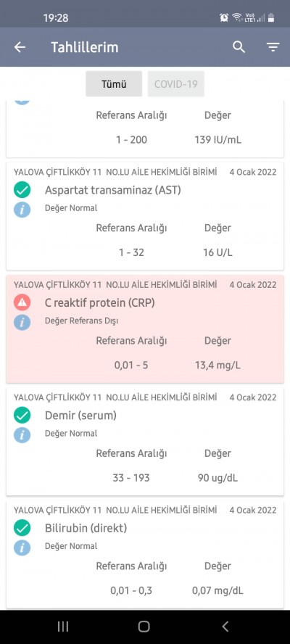Open the C reaktif protein (CRP) result card
The width and height of the screenshot is (290, 644).
(145, 329)
